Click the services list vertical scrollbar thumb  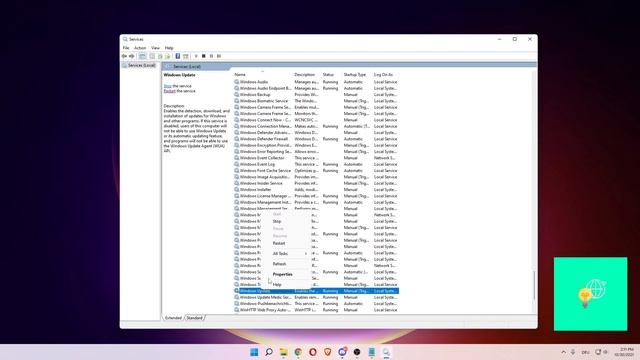534,285
